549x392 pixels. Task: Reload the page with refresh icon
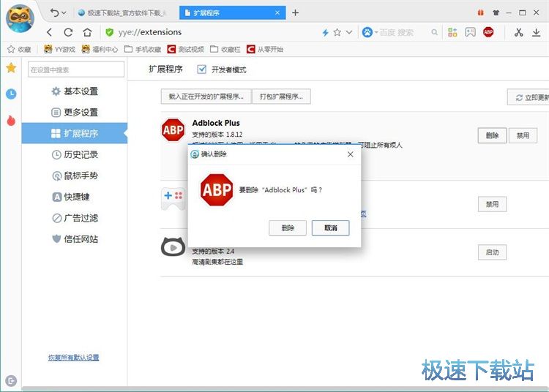click(68, 32)
